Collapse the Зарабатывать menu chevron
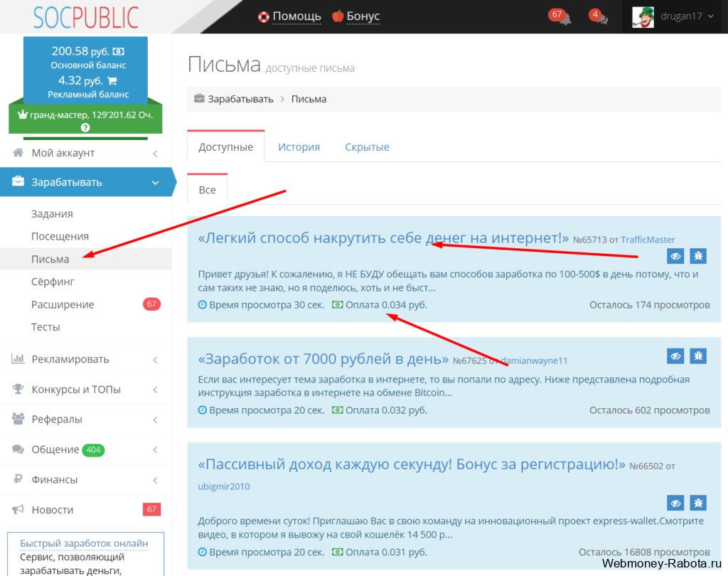This screenshot has width=728, height=576. pyautogui.click(x=156, y=183)
